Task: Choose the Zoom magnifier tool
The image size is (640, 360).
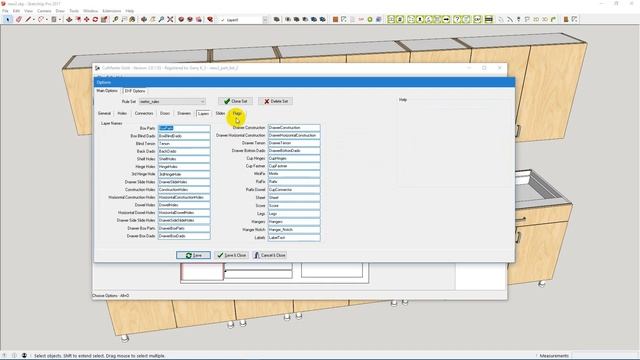Action: click(161, 19)
